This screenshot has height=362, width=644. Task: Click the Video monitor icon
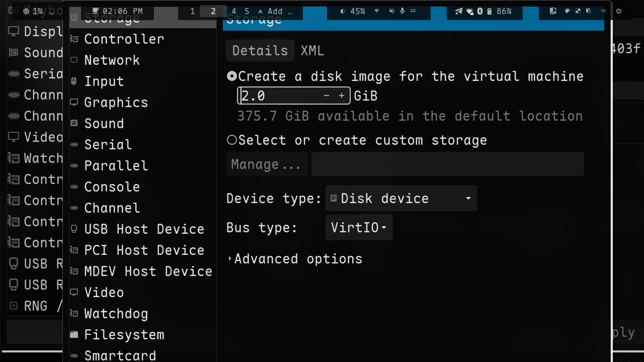coord(74,293)
